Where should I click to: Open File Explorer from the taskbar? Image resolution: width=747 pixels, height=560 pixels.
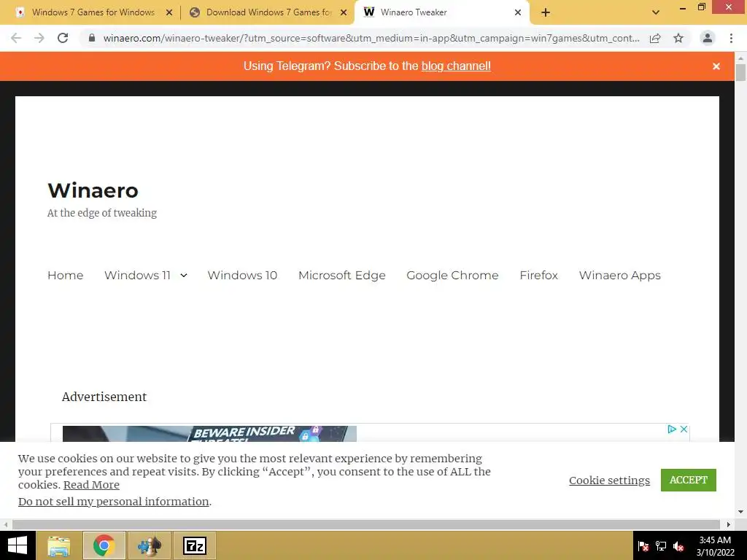58,545
